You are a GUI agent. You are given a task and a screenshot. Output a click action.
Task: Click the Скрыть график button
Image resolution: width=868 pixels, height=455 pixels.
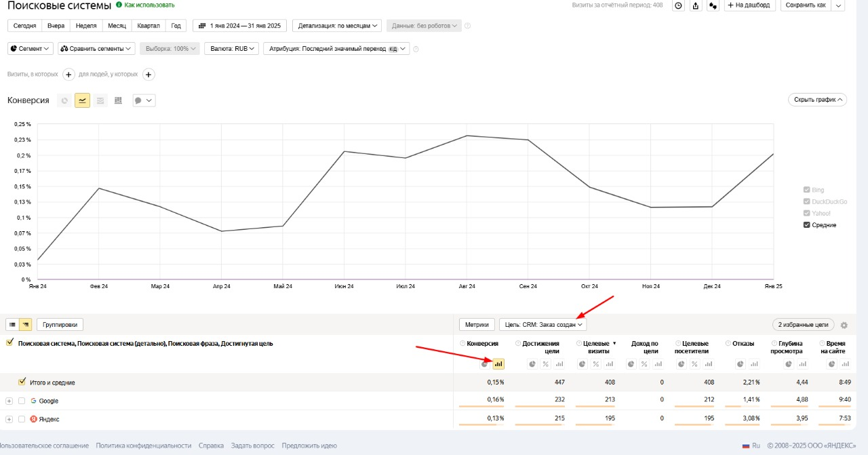[x=817, y=100]
